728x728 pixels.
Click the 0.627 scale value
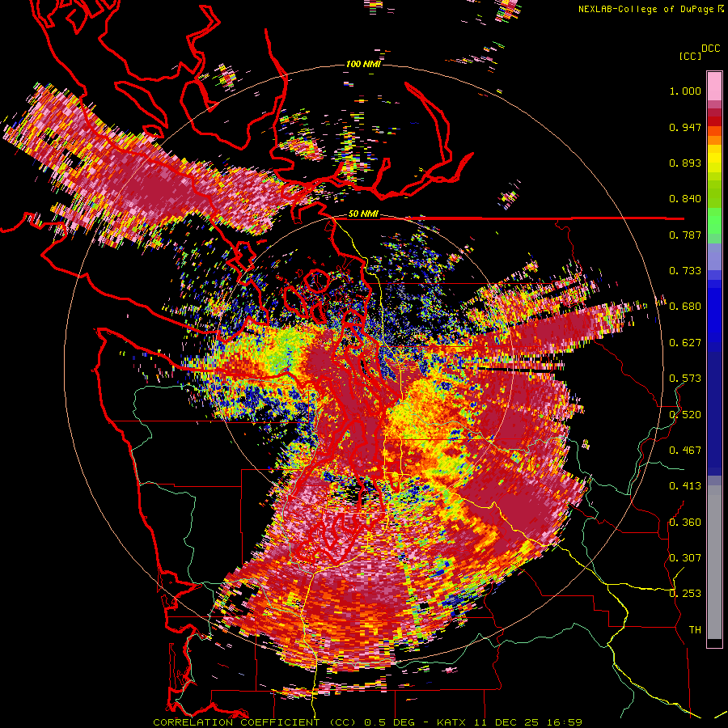[685, 343]
